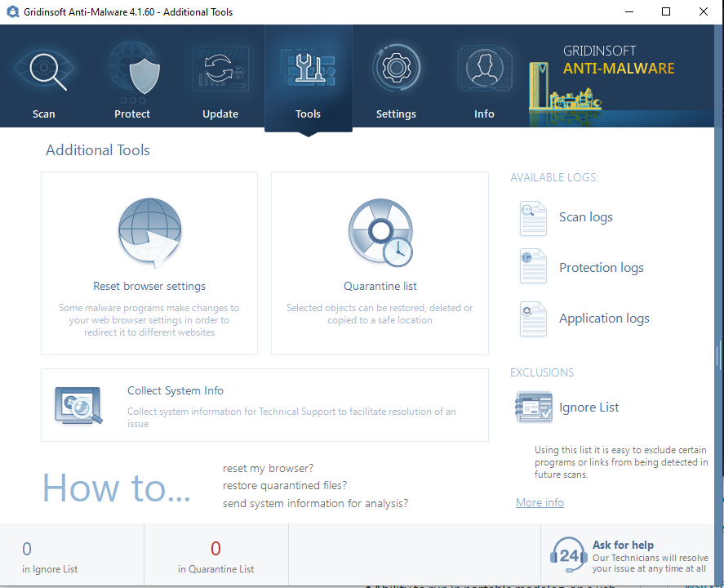Click the Collect System Info monitor icon
This screenshot has height=588, width=724.
point(78,406)
